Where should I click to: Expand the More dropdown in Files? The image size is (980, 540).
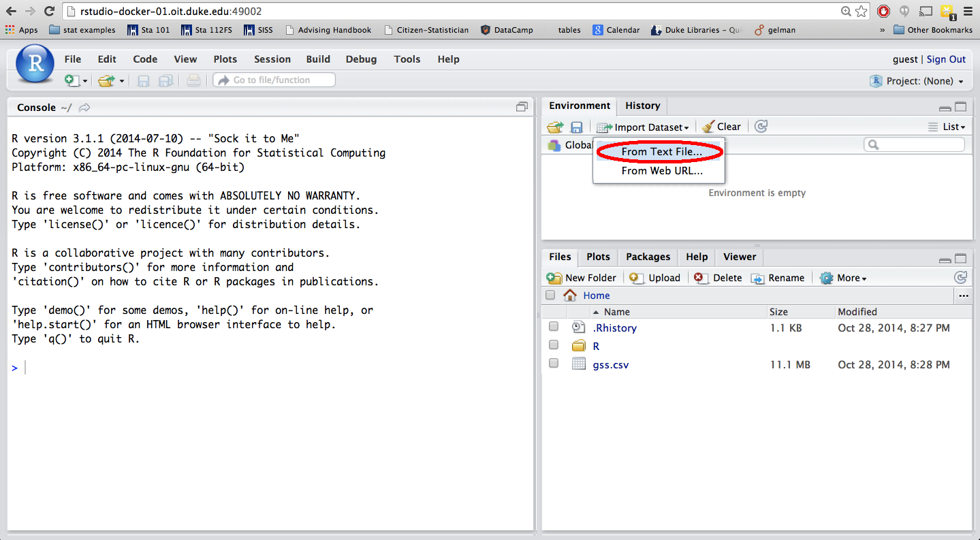coord(844,278)
